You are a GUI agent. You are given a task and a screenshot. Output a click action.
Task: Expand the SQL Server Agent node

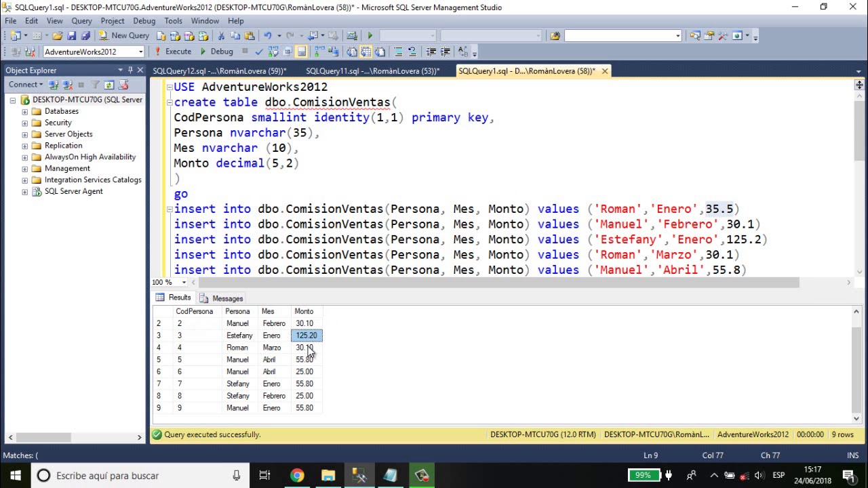point(25,192)
